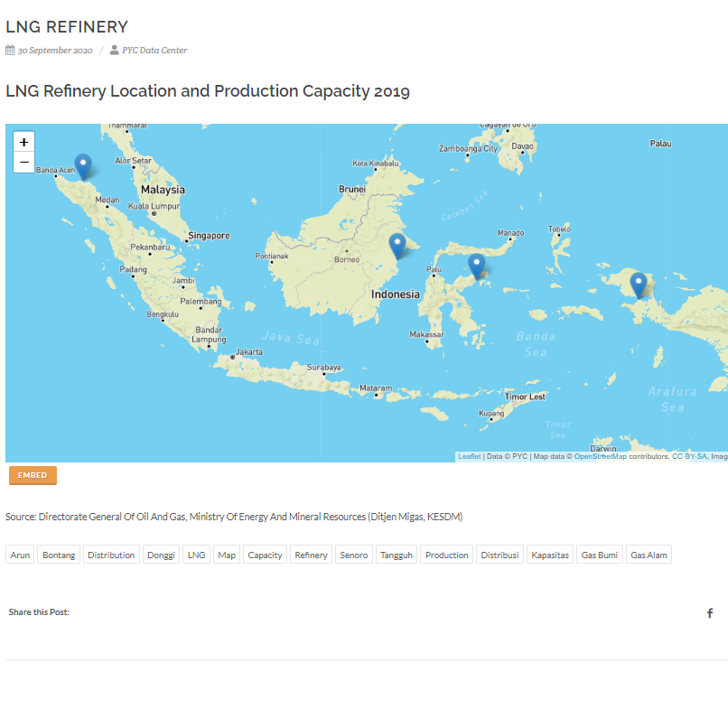Open the LNG tag
This screenshot has height=728, width=728.
[196, 555]
